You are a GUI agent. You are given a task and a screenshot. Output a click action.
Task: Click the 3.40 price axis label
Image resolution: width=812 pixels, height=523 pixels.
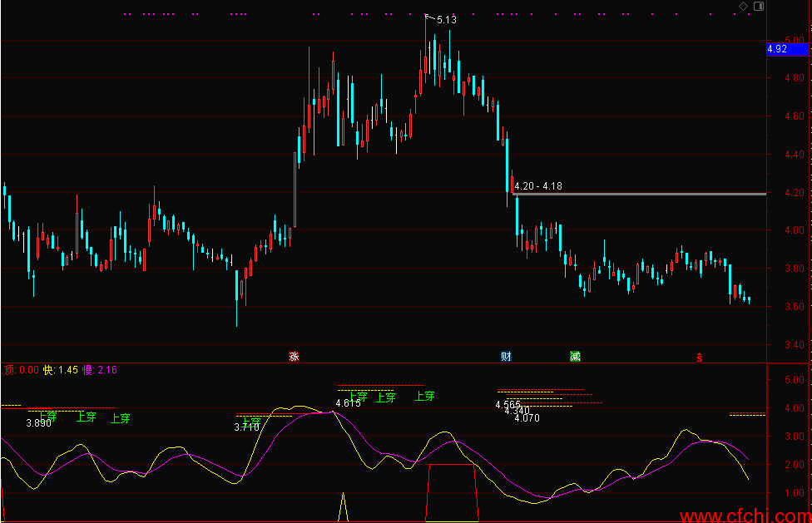[795, 344]
